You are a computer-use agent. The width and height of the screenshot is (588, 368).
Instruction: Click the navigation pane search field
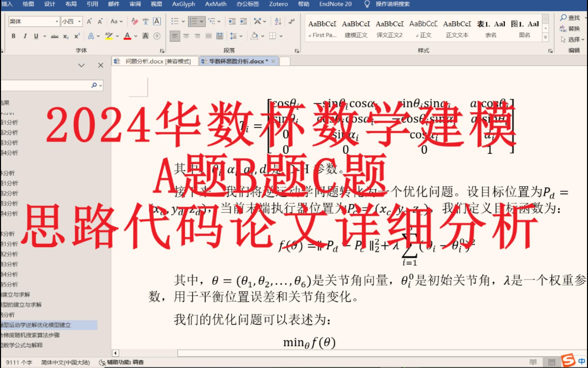46,85
